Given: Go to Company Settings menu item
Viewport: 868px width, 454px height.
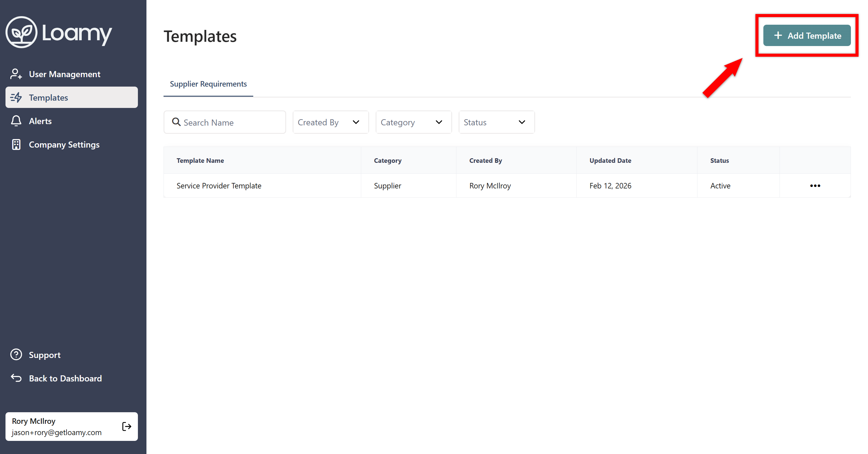Looking at the screenshot, I should point(64,145).
